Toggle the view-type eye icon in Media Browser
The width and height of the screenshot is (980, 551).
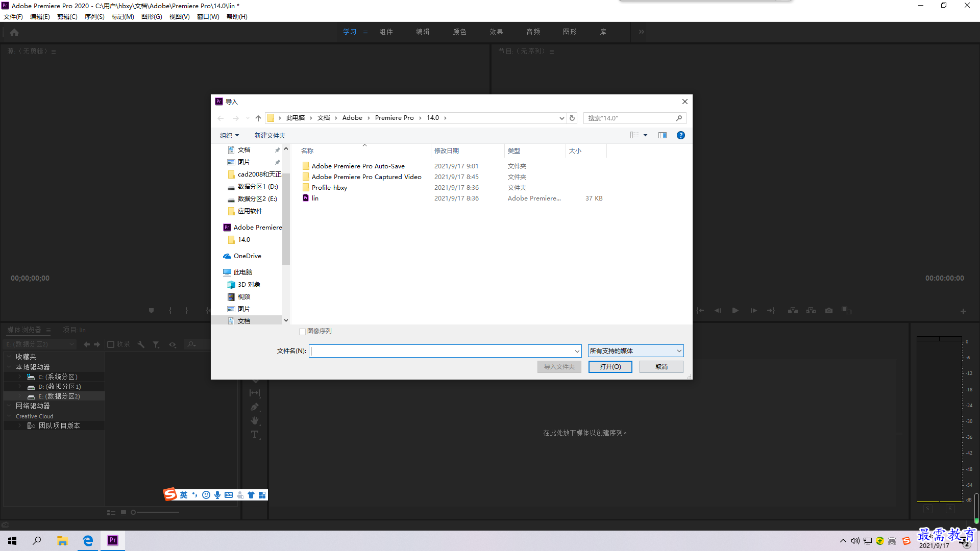pyautogui.click(x=173, y=344)
